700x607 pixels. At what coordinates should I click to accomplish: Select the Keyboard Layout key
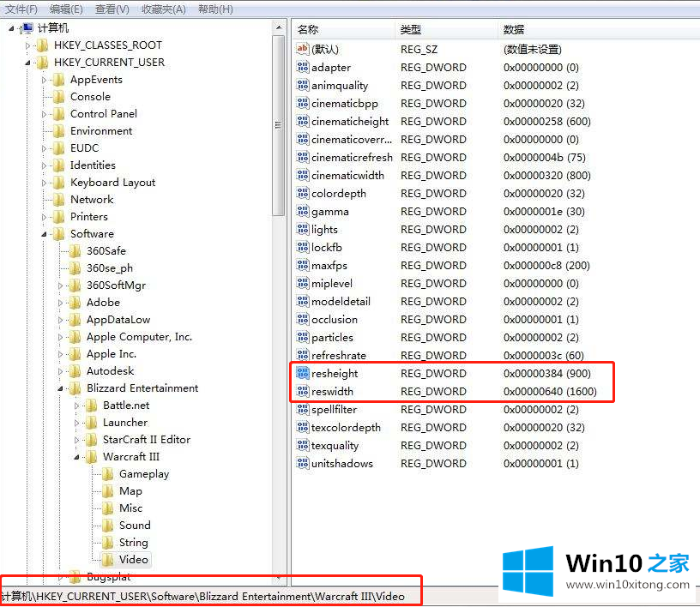click(x=113, y=182)
